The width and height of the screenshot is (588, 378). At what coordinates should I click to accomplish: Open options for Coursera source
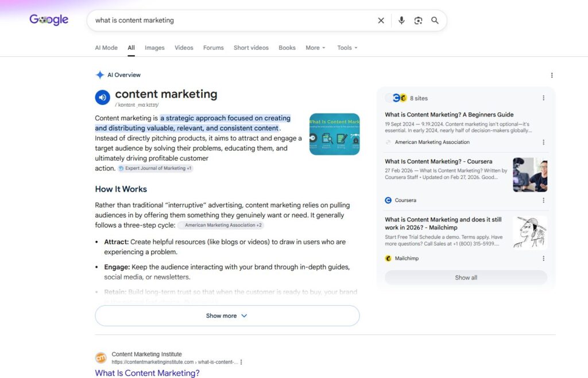(543, 200)
